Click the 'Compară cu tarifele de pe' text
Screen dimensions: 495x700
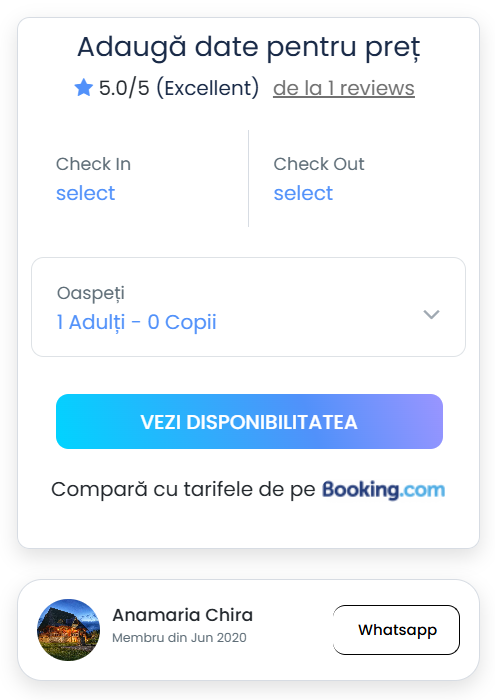click(183, 489)
